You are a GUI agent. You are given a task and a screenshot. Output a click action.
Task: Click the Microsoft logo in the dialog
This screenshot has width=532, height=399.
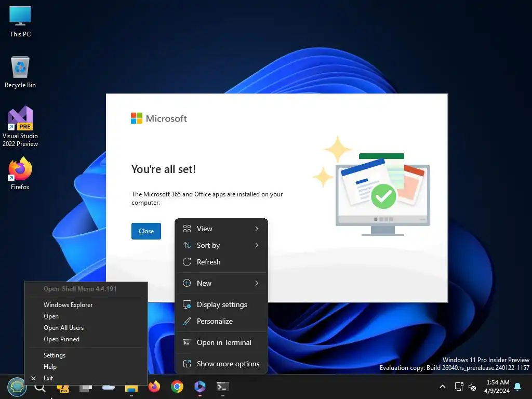coord(159,118)
